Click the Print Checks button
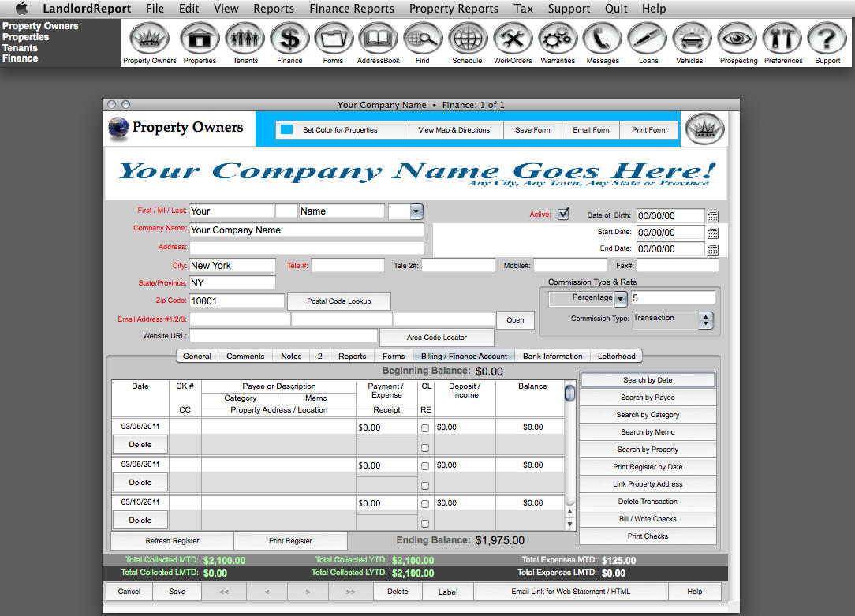Screen dimensions: 855x616 [x=648, y=536]
